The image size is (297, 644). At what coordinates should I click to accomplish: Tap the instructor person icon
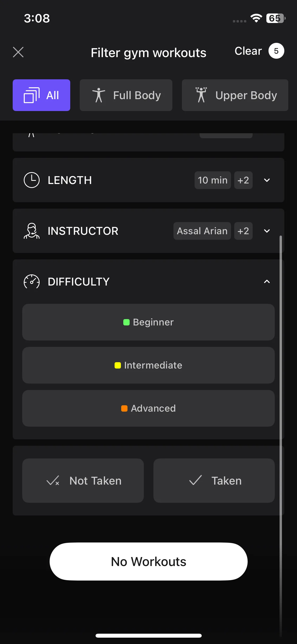[32, 231]
